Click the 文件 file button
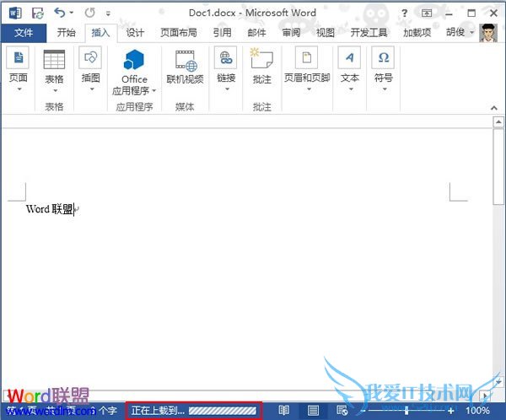The image size is (506, 420). [x=24, y=33]
